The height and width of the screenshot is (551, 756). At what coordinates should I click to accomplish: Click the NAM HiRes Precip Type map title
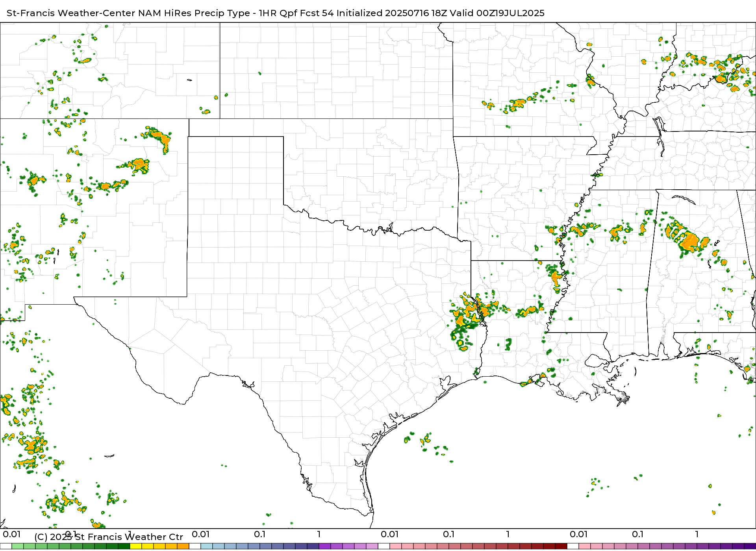tap(276, 13)
